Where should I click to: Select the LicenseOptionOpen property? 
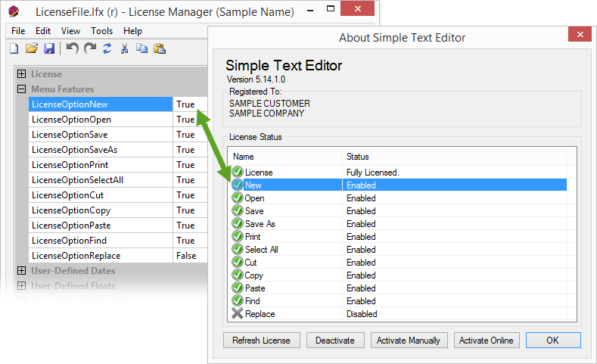click(101, 120)
